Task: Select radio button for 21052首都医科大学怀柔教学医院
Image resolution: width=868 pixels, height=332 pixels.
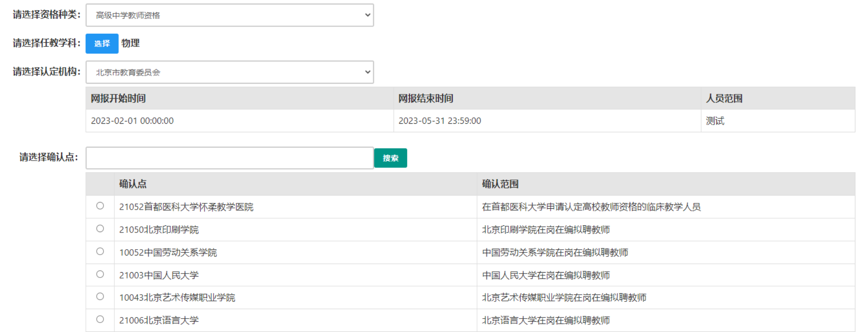Action: (100, 206)
